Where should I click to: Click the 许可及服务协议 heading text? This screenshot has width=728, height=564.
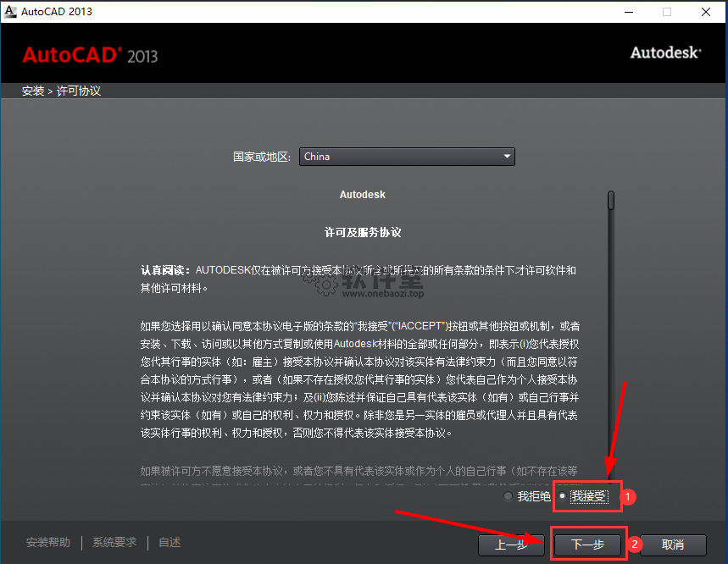tap(363, 232)
